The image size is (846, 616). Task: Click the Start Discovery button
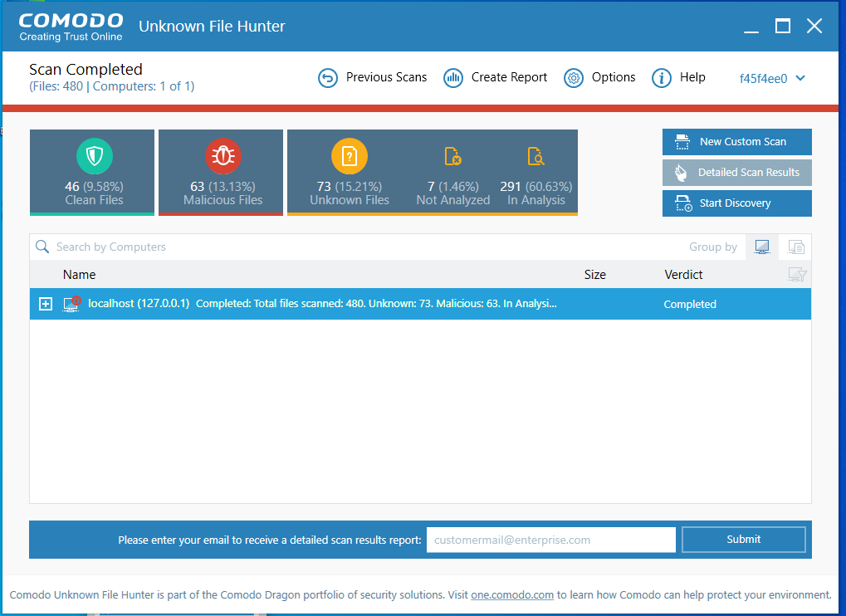point(737,203)
